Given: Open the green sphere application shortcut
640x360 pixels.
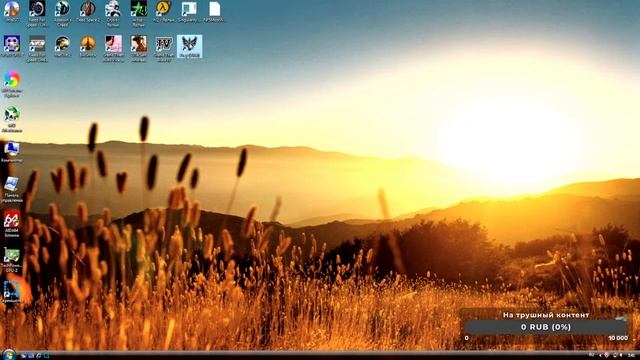Looking at the screenshot, I should tap(12, 119).
